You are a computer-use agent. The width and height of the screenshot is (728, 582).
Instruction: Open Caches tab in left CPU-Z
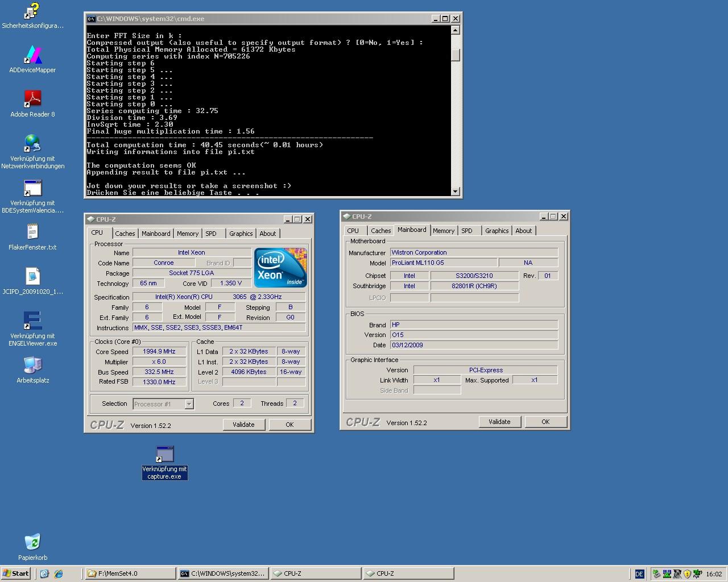[125, 234]
